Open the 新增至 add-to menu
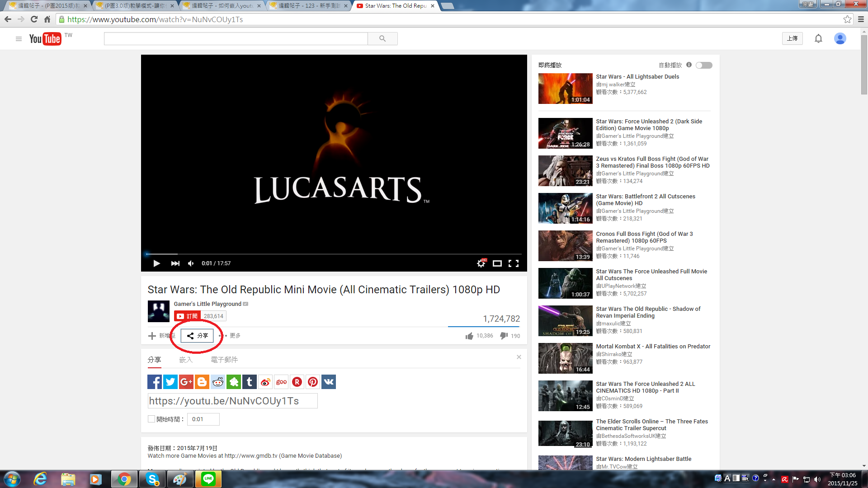 point(161,336)
